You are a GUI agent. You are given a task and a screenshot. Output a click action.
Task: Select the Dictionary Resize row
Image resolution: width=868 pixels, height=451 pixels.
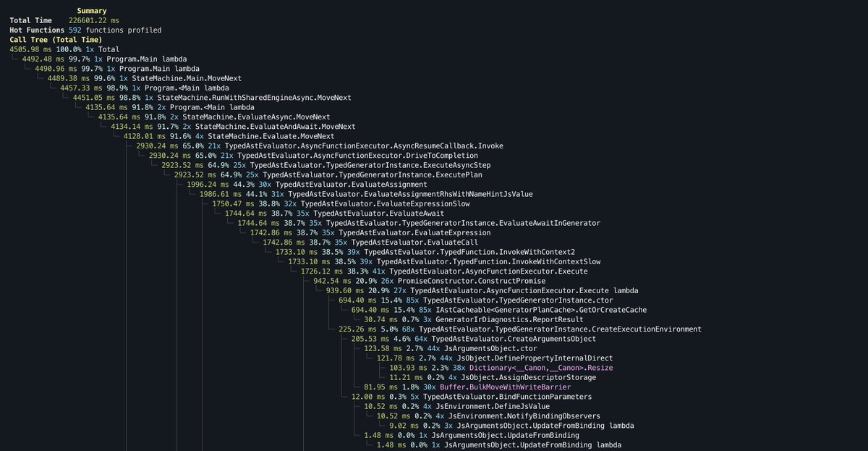(x=501, y=366)
